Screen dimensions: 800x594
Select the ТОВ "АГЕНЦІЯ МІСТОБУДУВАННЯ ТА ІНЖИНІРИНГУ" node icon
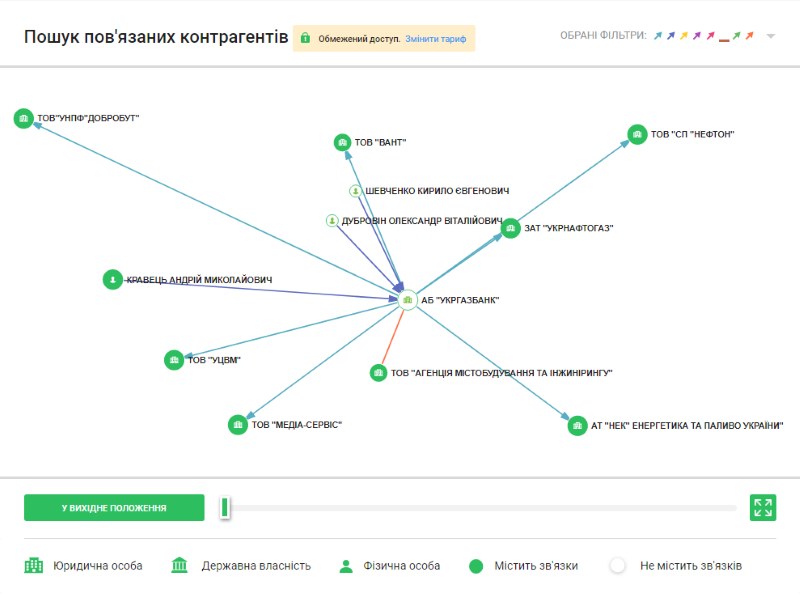click(379, 373)
